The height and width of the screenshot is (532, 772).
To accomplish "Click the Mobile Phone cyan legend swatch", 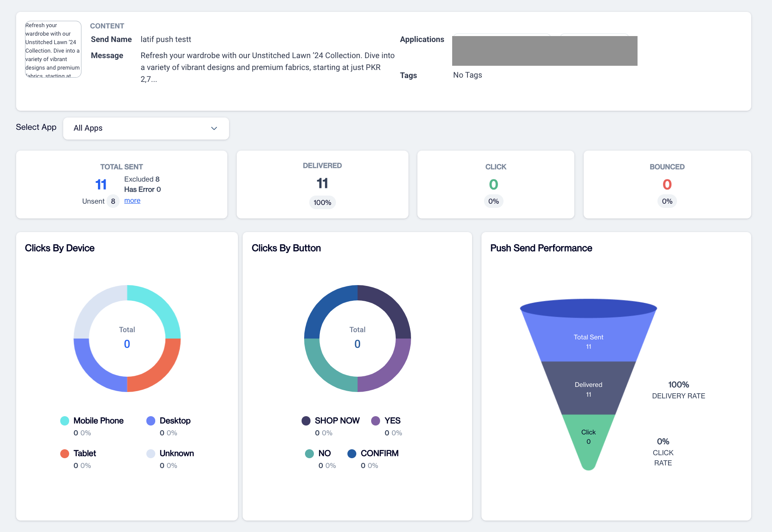I will pyautogui.click(x=64, y=421).
